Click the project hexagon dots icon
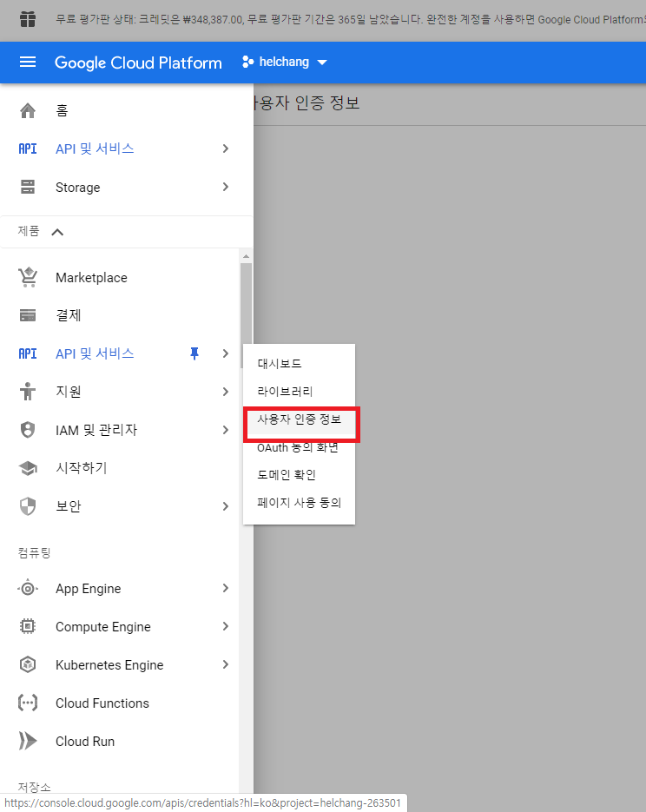 tap(248, 63)
